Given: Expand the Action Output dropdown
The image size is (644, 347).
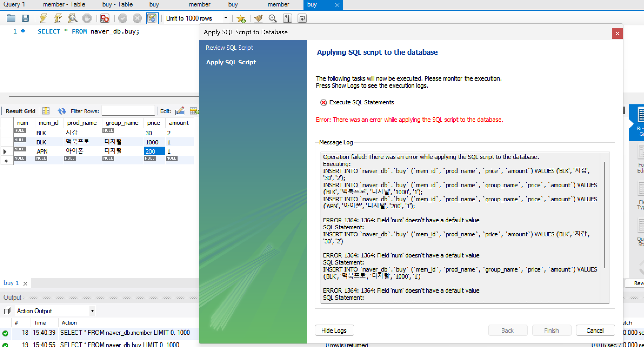Looking at the screenshot, I should tap(92, 311).
